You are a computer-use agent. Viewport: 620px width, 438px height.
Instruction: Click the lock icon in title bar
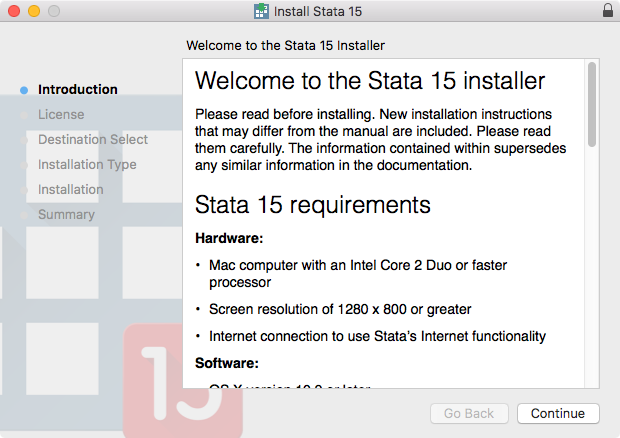(607, 11)
